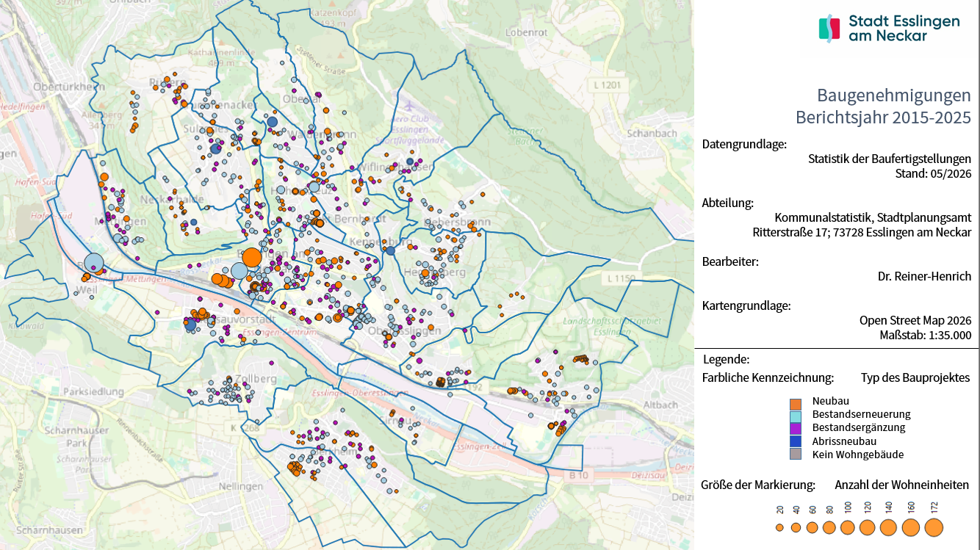The image size is (980, 550).
Task: Click 'Open Street Map 2026' text
Action: (915, 321)
